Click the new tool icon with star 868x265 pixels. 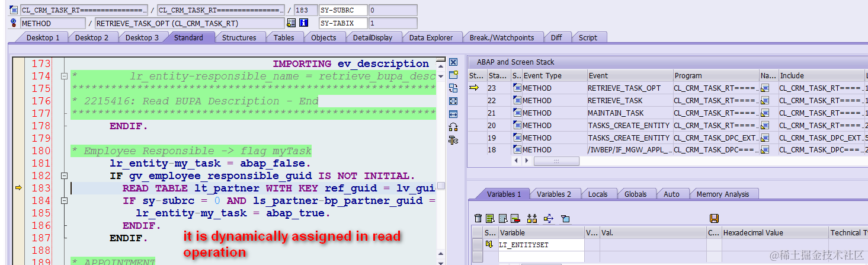click(453, 75)
